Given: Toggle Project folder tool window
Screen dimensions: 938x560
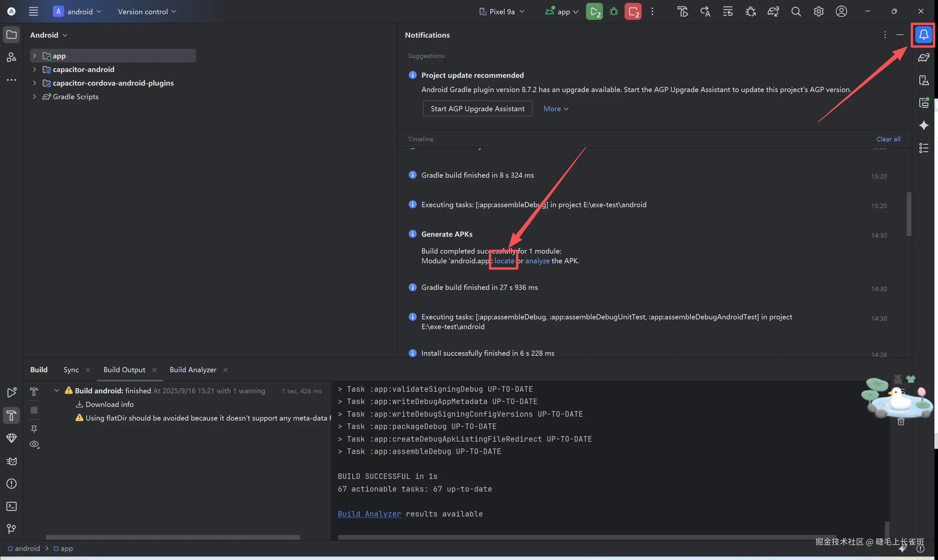Looking at the screenshot, I should 11,35.
